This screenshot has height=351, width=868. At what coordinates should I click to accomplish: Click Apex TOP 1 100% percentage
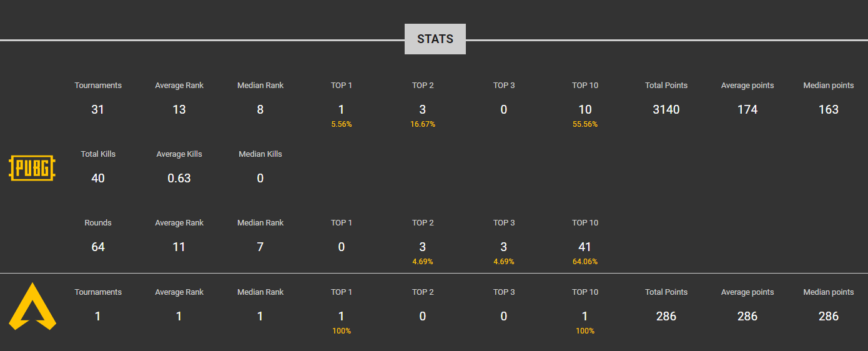coord(342,331)
